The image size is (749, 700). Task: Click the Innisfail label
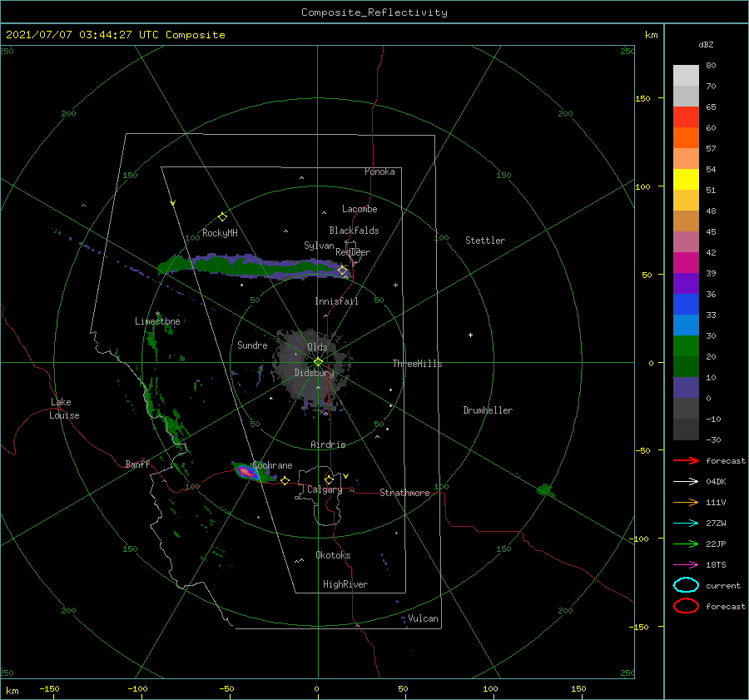click(336, 301)
